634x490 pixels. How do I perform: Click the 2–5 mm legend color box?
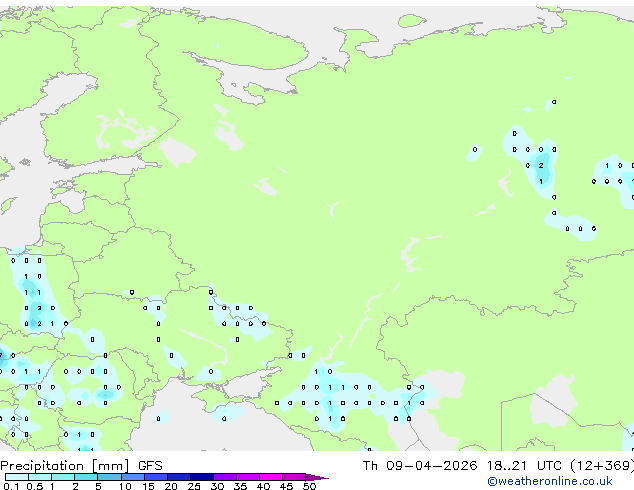tap(86, 477)
